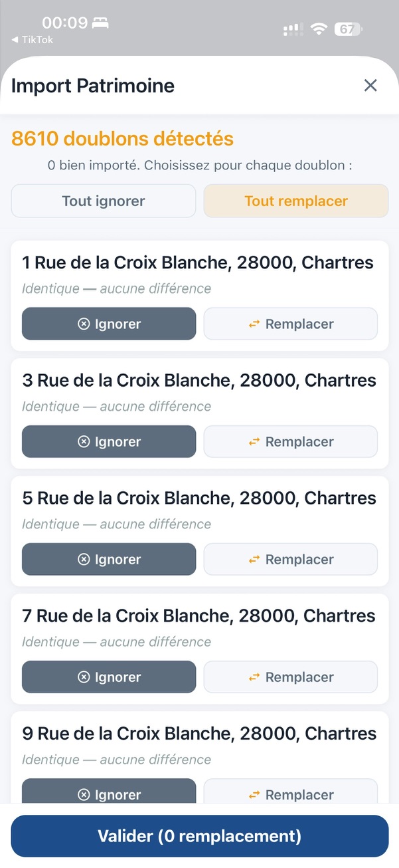Screen dimensions: 399x868
Task: Tap the Wi-Fi icon in the status bar
Action: click(x=318, y=29)
